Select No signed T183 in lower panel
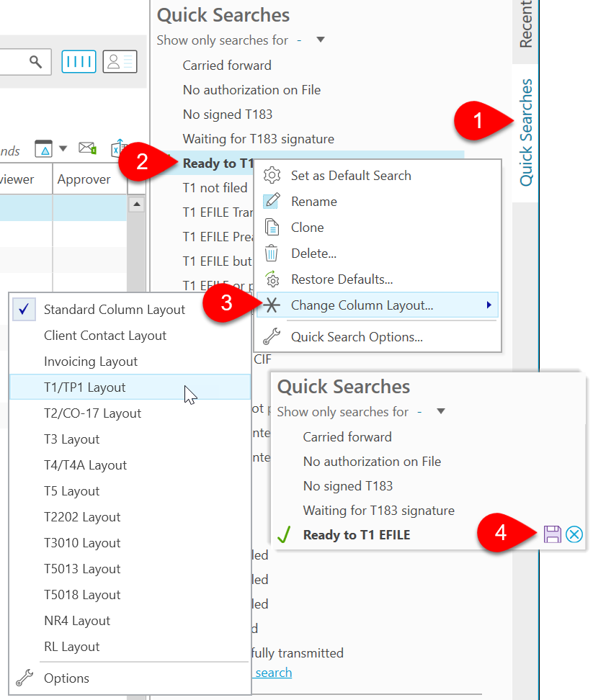 tap(348, 485)
